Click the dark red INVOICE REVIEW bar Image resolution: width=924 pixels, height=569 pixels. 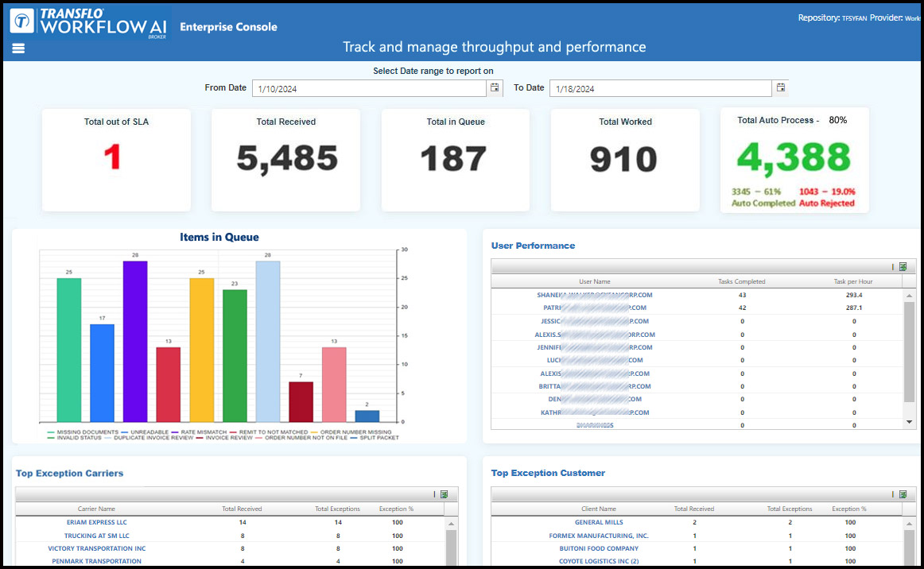coord(301,401)
